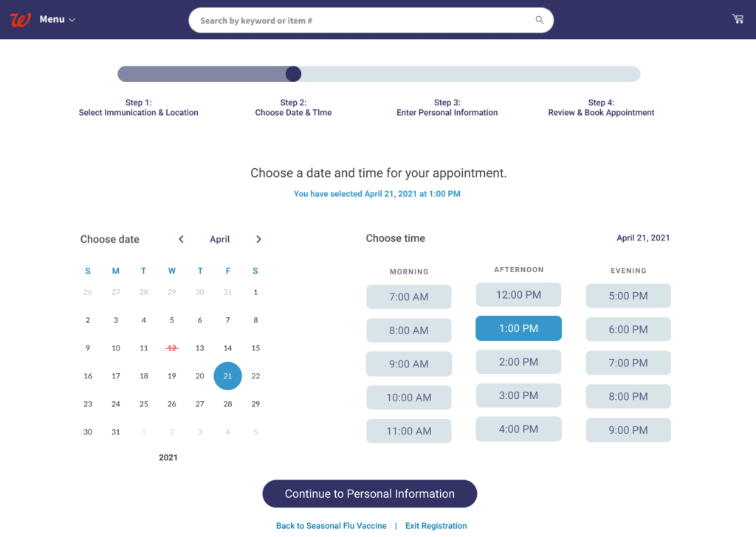
Task: Click Continue to Personal Information
Action: 370,494
